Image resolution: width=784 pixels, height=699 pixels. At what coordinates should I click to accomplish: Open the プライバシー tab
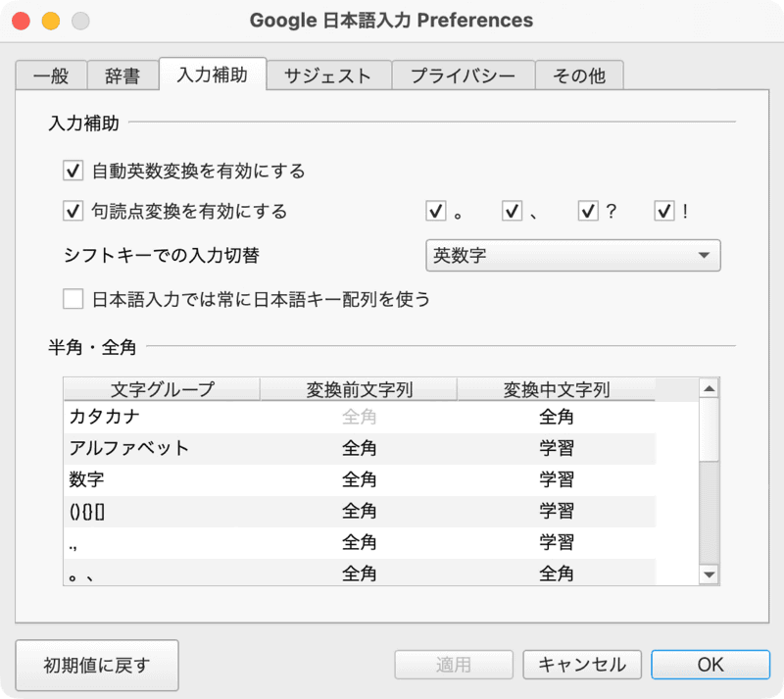(463, 75)
